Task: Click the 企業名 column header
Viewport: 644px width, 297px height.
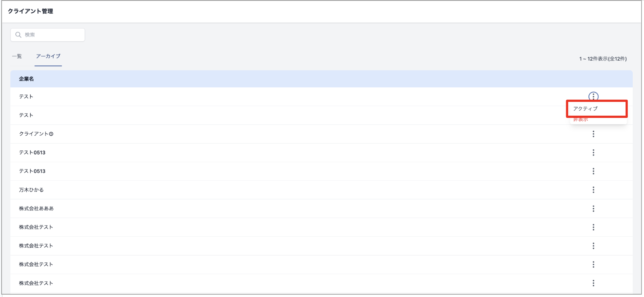Action: coord(26,79)
